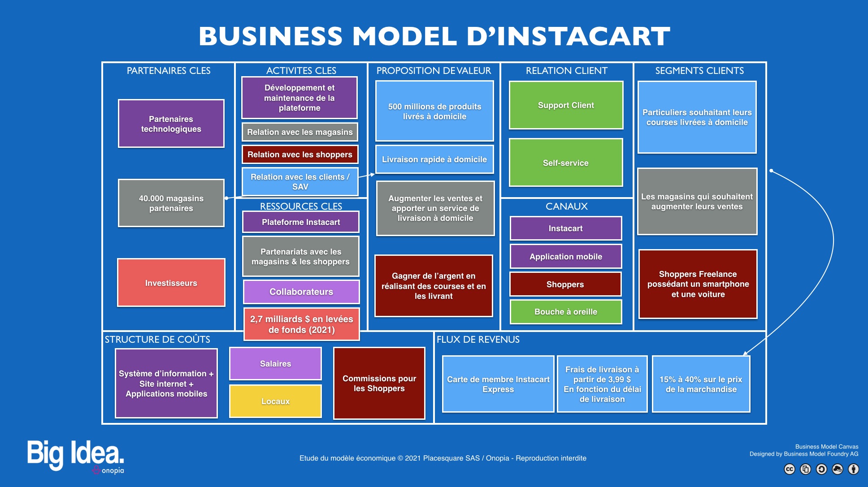Click the 'FLUX DE REVENUS' section heading
This screenshot has height=487, width=868.
(478, 340)
